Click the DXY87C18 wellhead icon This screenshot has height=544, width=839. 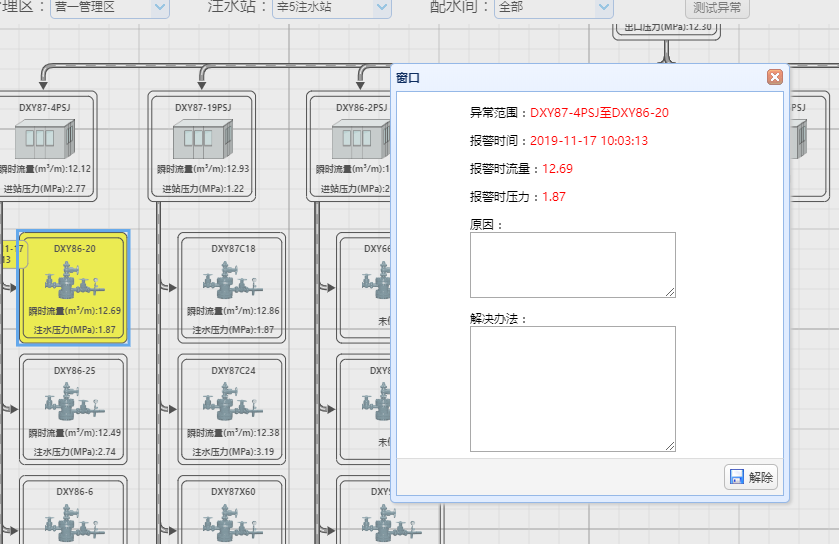point(233,282)
